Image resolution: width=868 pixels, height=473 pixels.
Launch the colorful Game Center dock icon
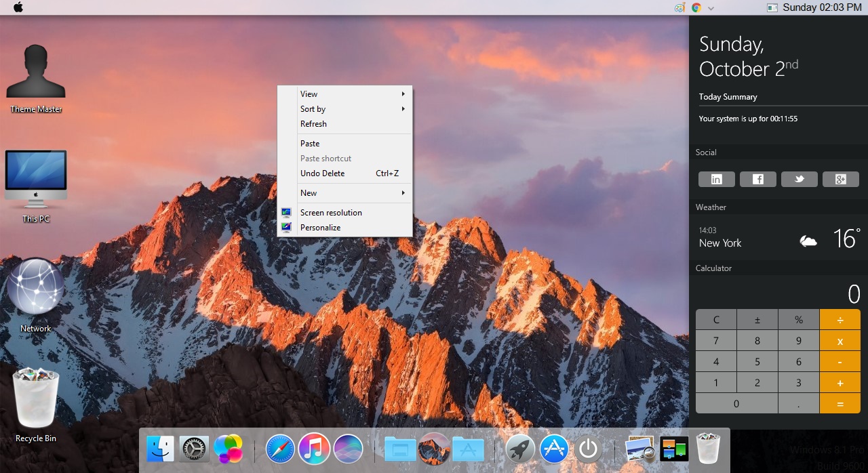(228, 449)
